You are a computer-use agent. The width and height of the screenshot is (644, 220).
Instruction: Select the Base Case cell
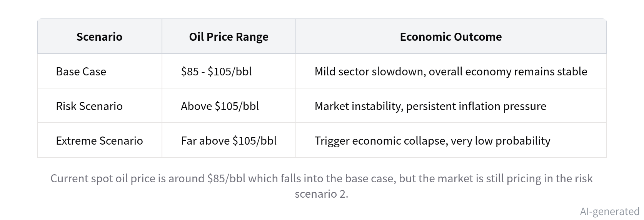pos(100,71)
